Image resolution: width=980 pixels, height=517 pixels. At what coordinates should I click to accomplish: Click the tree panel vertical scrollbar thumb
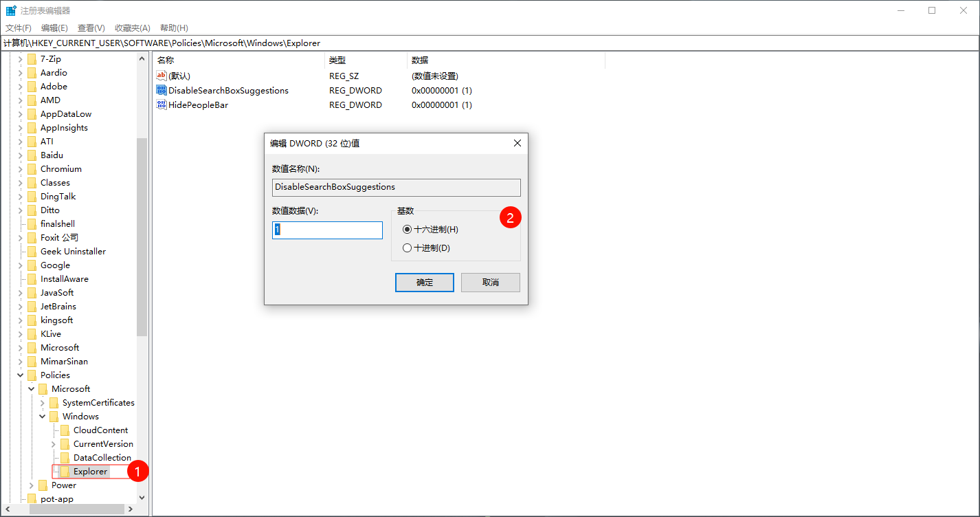point(142,237)
